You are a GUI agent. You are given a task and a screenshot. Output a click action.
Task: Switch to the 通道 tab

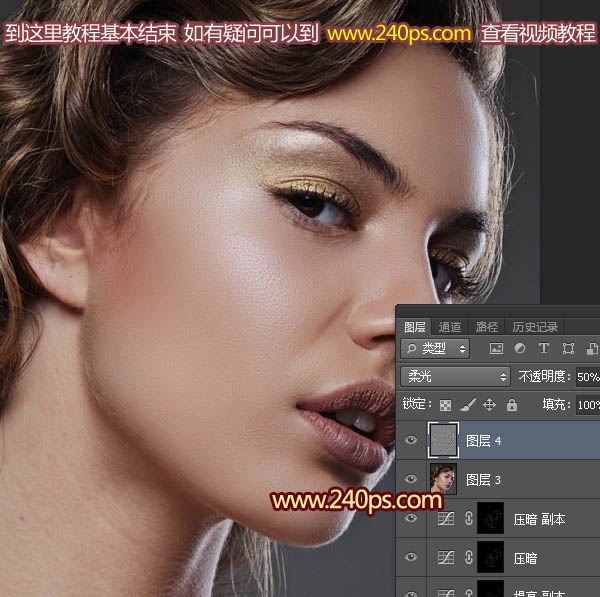450,327
